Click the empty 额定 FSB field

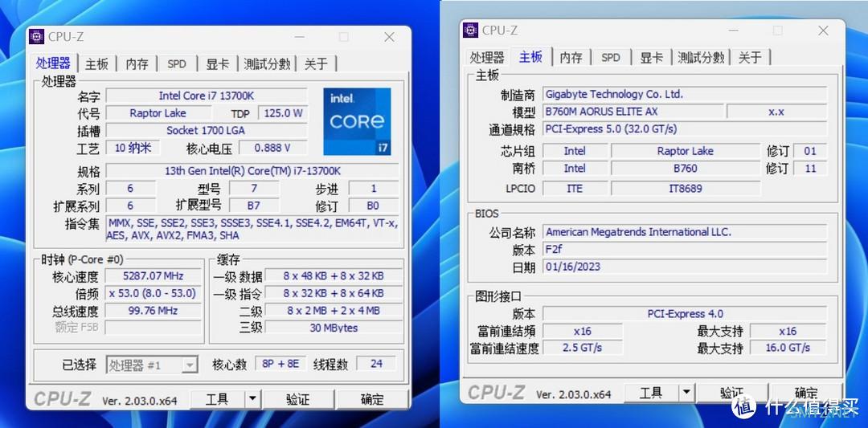[x=154, y=328]
